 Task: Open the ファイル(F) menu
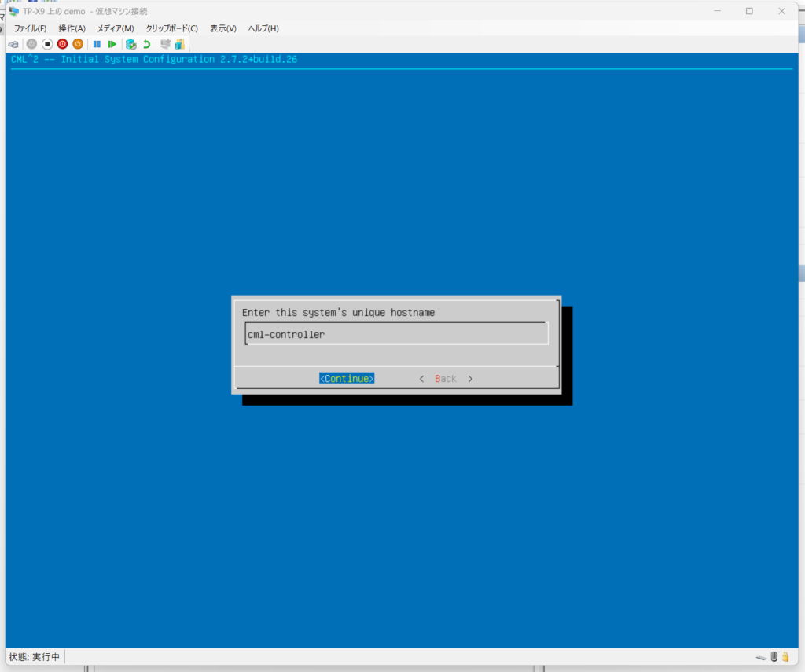pos(30,28)
